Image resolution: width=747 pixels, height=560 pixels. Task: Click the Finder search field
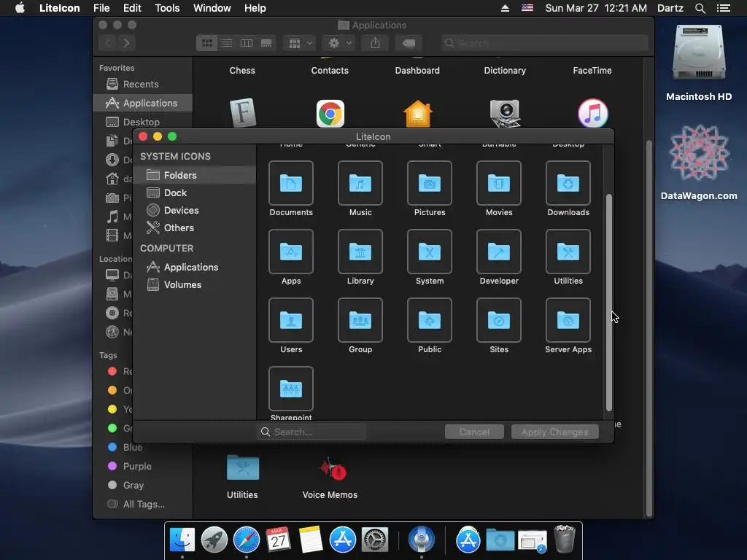544,43
